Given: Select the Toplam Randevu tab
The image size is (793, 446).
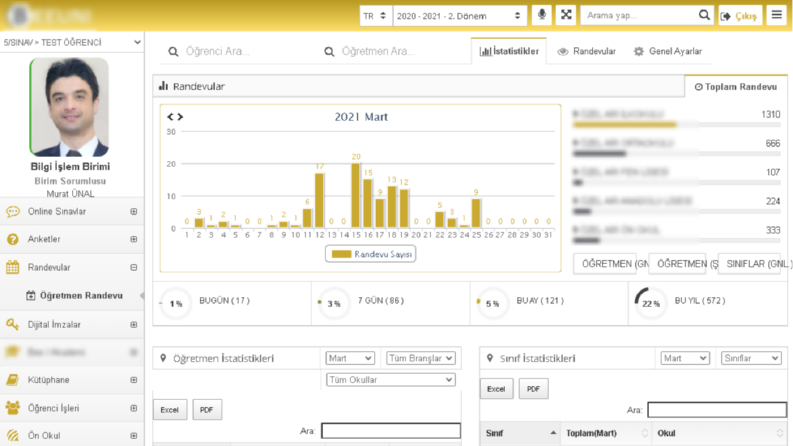Looking at the screenshot, I should tap(736, 86).
